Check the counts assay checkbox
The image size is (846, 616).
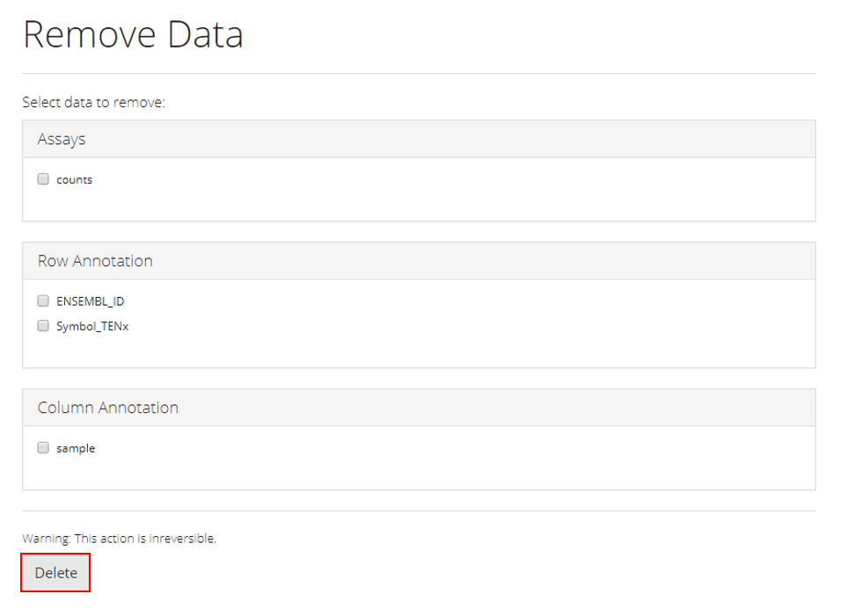pos(43,179)
